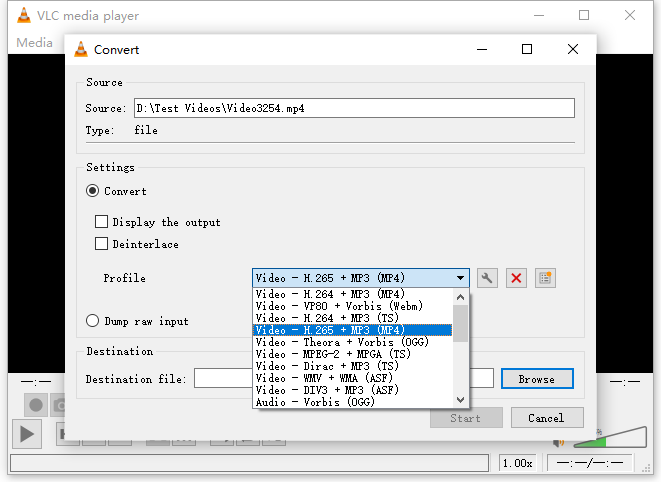Image resolution: width=661 pixels, height=482 pixels.
Task: Select the Dump raw input option
Action: point(92,321)
